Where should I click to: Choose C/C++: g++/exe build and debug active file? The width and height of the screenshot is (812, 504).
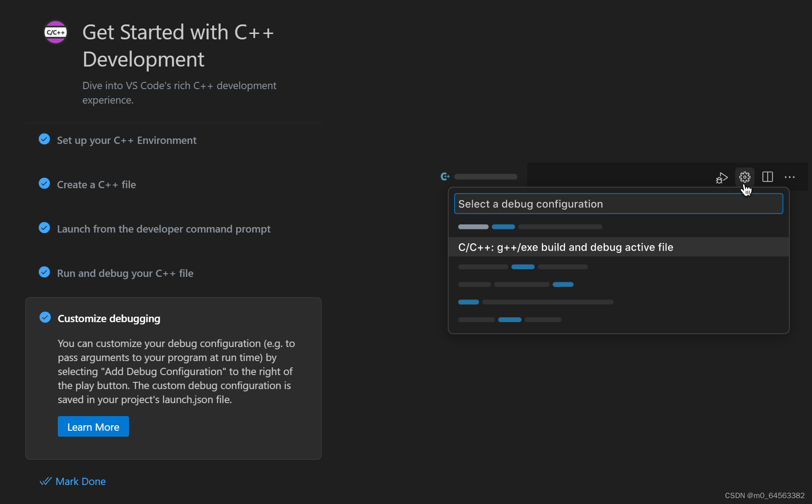pos(618,247)
